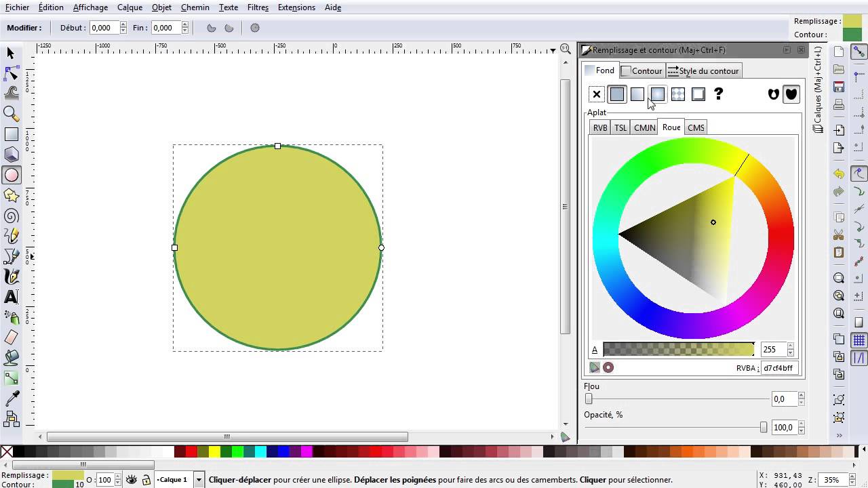The height and width of the screenshot is (488, 868).
Task: Increase the Fin angle spinner
Action: tap(184, 25)
